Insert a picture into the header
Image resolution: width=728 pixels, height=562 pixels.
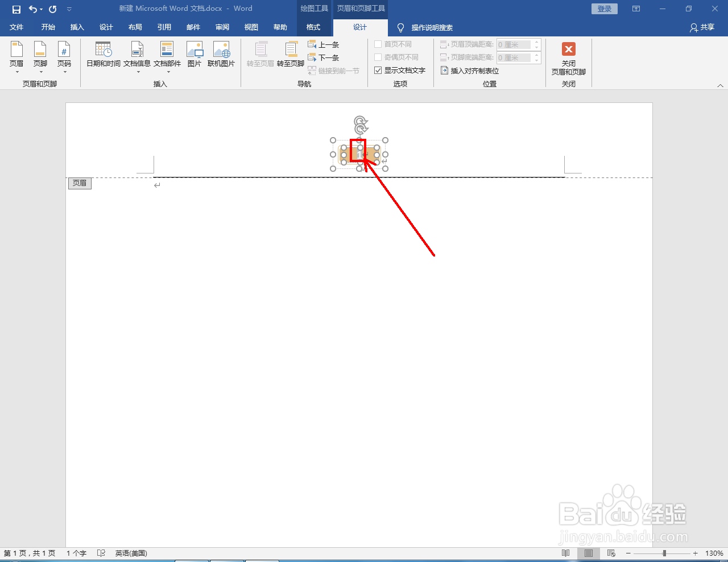tap(194, 55)
